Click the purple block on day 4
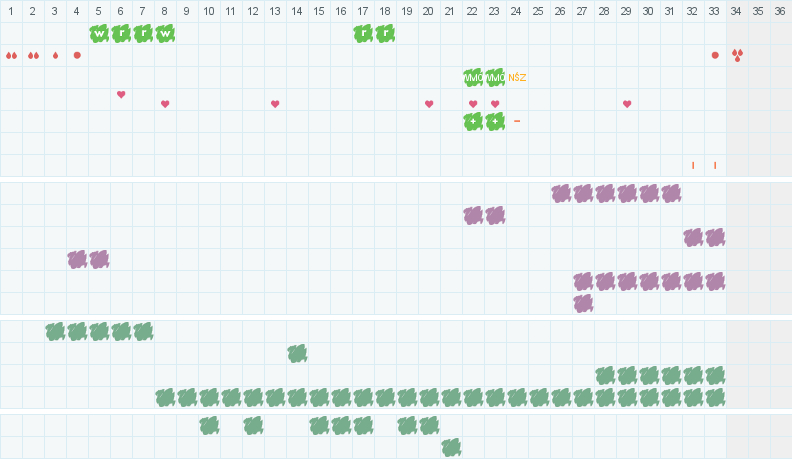792x459 pixels. click(x=77, y=259)
